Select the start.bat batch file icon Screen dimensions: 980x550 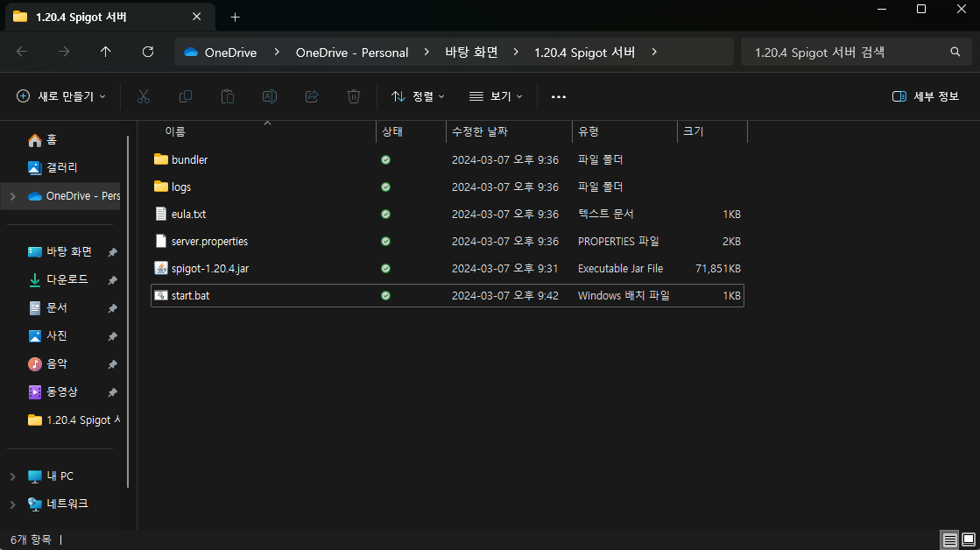[x=160, y=295]
